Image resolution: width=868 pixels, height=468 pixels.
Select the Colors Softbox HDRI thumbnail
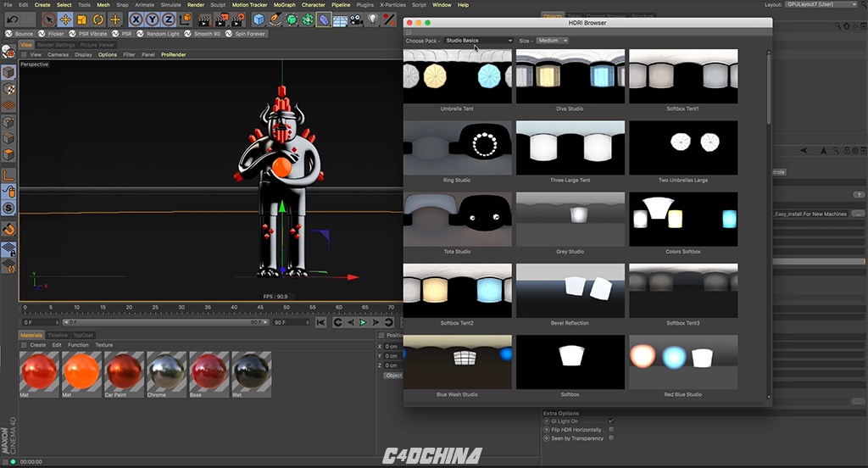pyautogui.click(x=683, y=219)
